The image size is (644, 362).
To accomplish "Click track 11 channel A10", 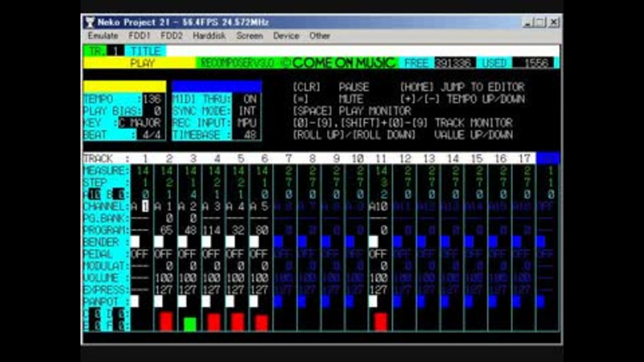I will (378, 206).
